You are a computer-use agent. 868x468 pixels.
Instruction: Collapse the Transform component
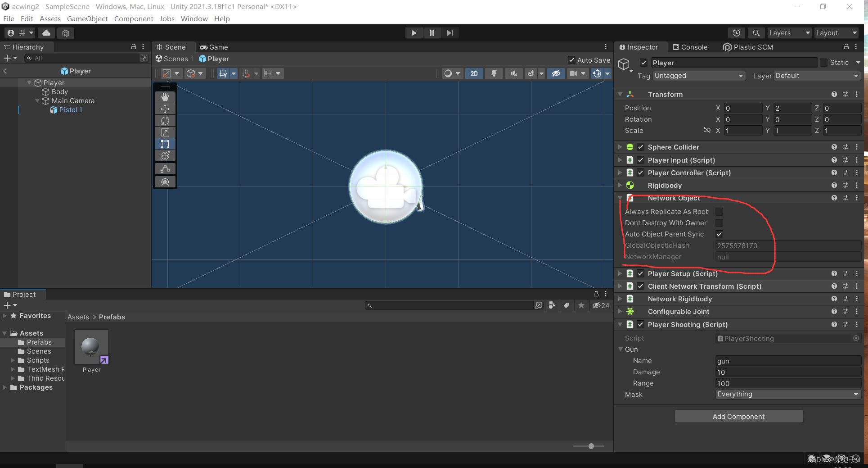click(621, 94)
